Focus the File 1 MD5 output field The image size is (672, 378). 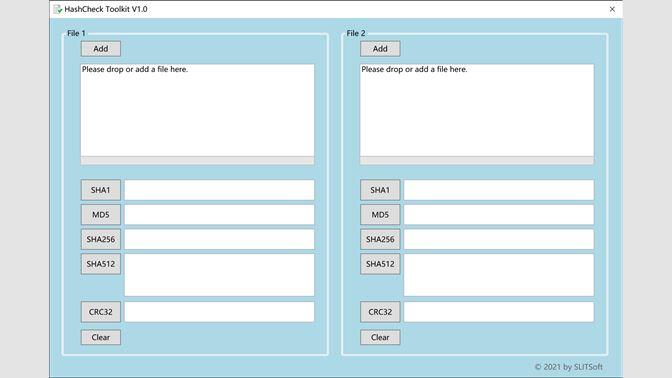click(219, 215)
